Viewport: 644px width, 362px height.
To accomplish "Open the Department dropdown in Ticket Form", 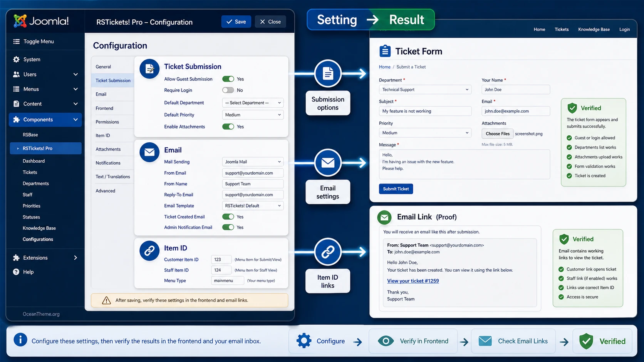I will click(x=425, y=90).
